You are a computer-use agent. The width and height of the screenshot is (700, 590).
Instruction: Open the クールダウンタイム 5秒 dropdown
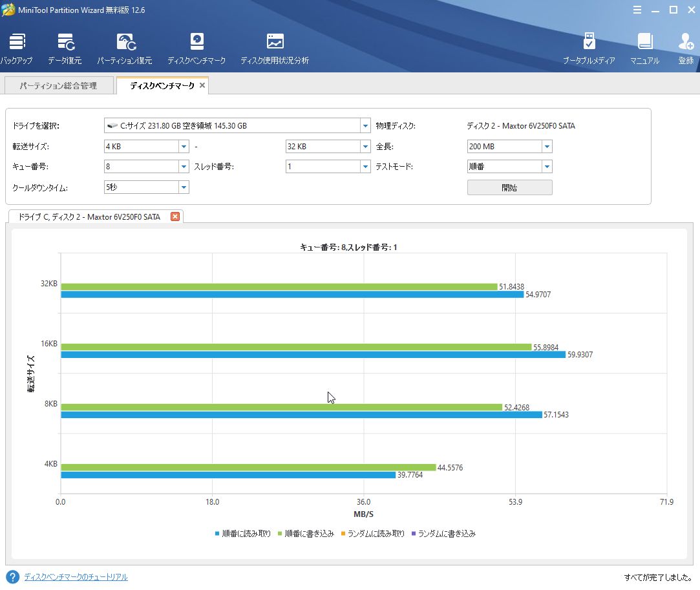point(184,187)
